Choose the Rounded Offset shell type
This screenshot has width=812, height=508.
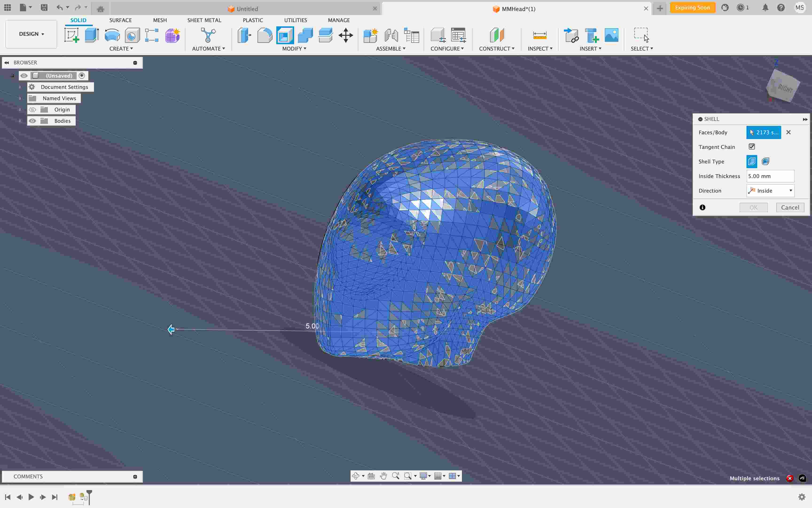pyautogui.click(x=765, y=161)
